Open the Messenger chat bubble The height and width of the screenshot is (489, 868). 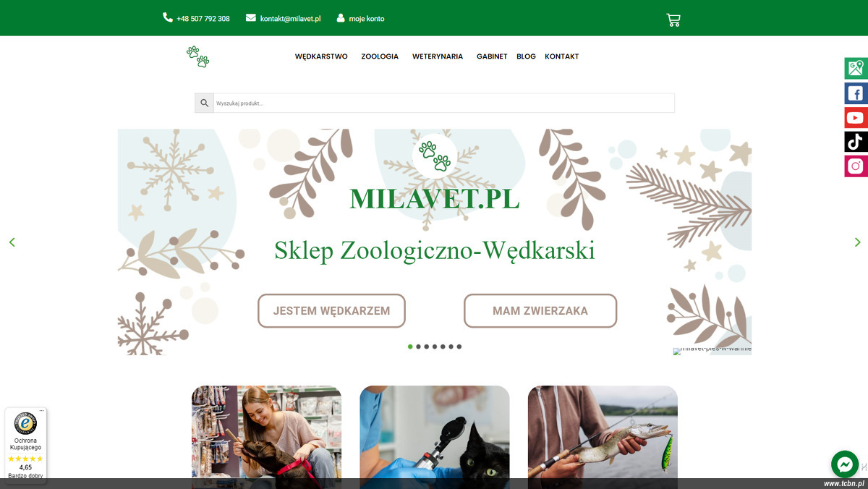844,464
